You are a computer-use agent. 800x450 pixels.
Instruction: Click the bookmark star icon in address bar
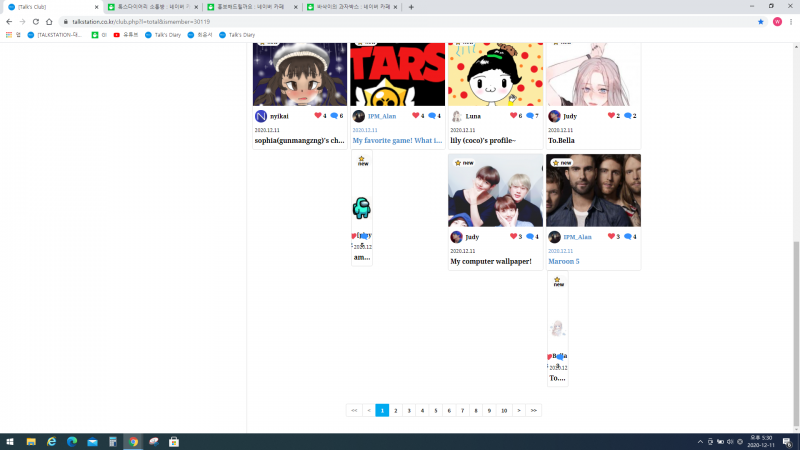pyautogui.click(x=761, y=21)
